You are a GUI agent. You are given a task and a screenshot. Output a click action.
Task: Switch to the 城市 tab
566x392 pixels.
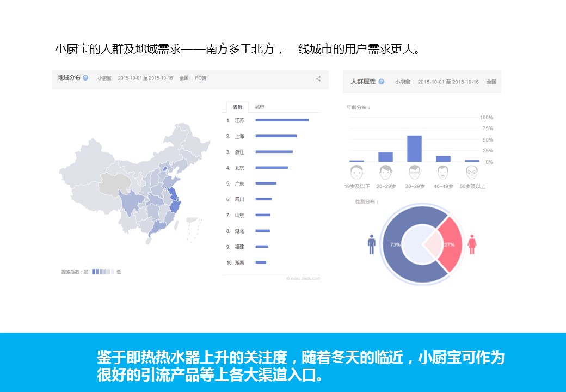click(260, 107)
